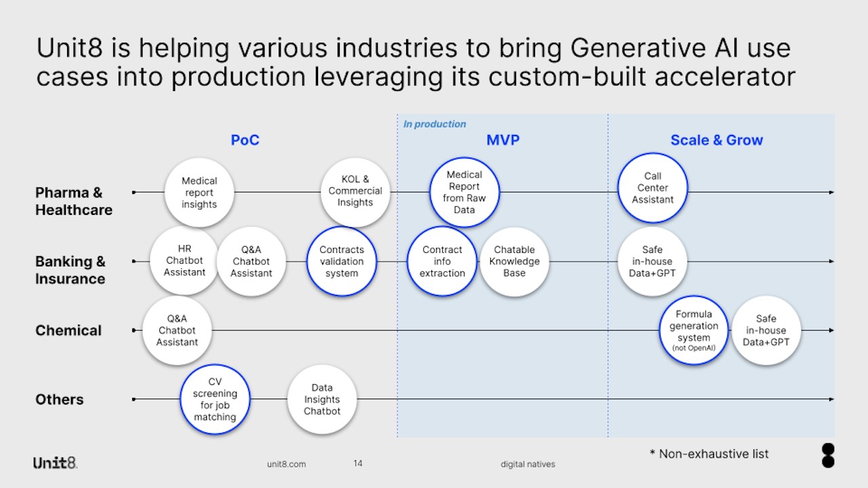Screen dimensions: 868x488
Task: Click the page number 14
Action: (358, 464)
